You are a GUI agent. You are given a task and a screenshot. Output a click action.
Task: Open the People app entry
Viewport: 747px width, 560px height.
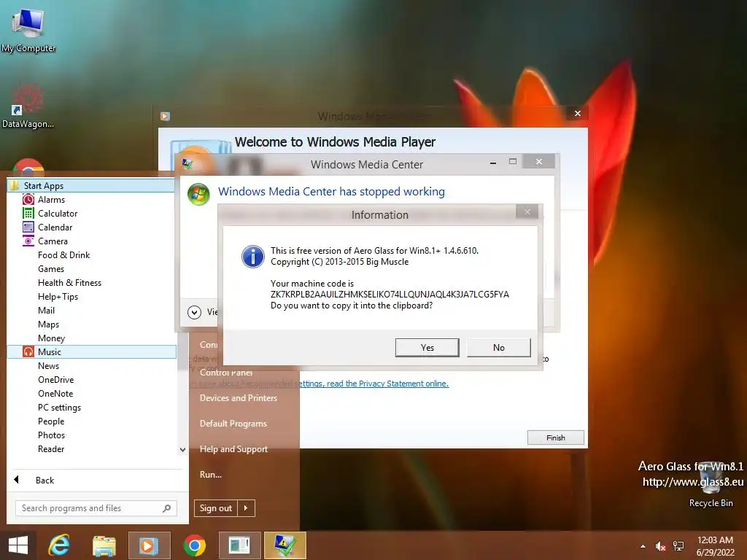[51, 421]
